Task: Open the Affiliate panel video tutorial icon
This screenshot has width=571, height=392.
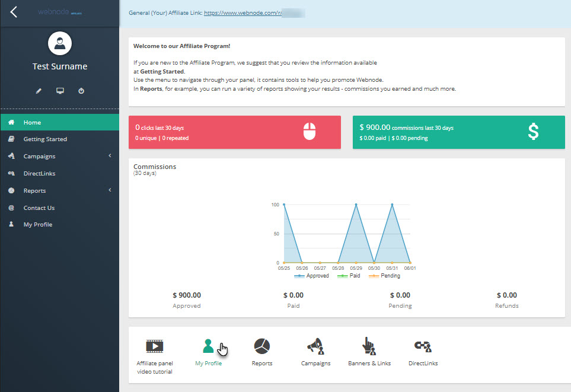Action: point(154,346)
